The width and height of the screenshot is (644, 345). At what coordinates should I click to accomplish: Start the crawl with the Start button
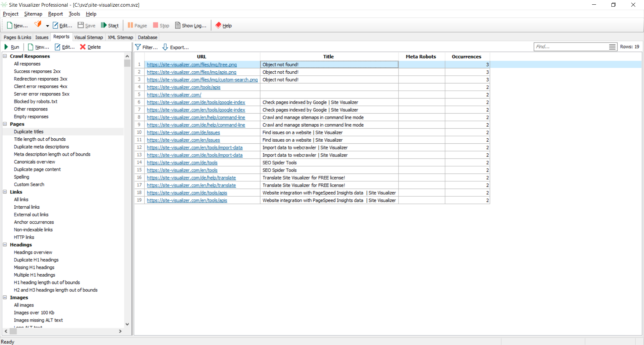(x=110, y=25)
